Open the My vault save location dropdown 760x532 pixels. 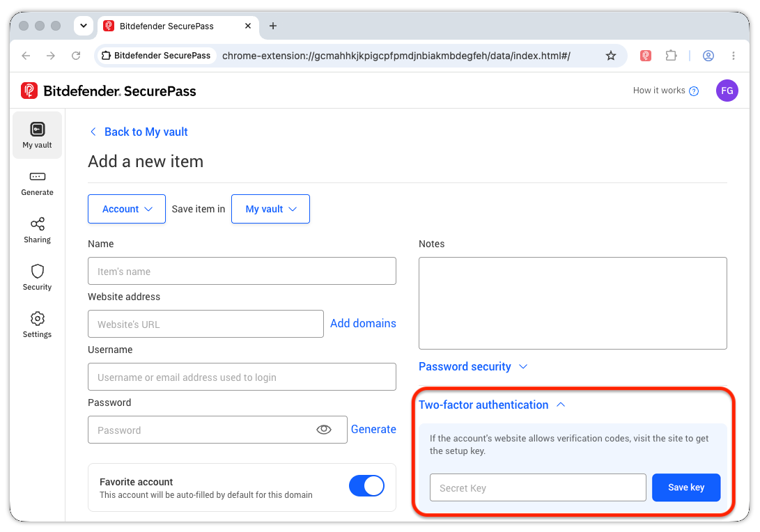click(270, 209)
